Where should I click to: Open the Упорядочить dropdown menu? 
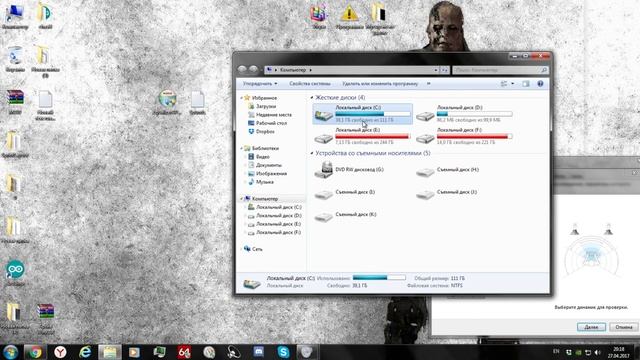pyautogui.click(x=260, y=84)
